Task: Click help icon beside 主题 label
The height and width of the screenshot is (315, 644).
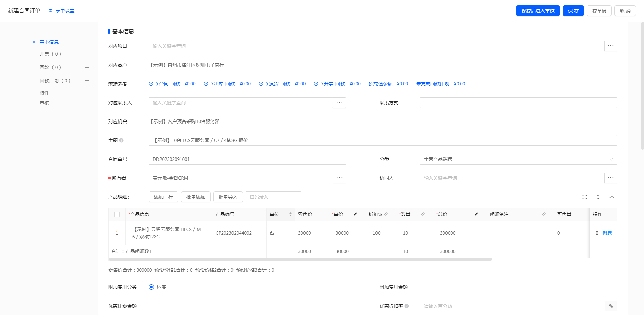Action: pos(121,140)
